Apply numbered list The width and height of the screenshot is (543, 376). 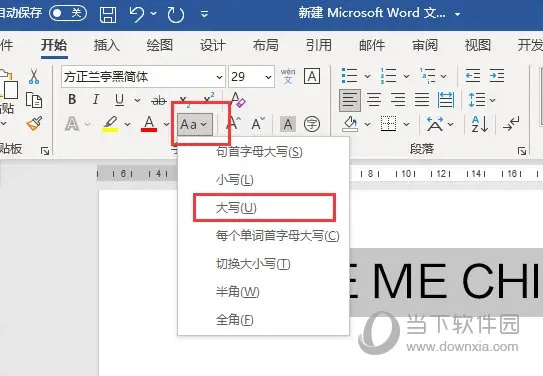click(388, 75)
